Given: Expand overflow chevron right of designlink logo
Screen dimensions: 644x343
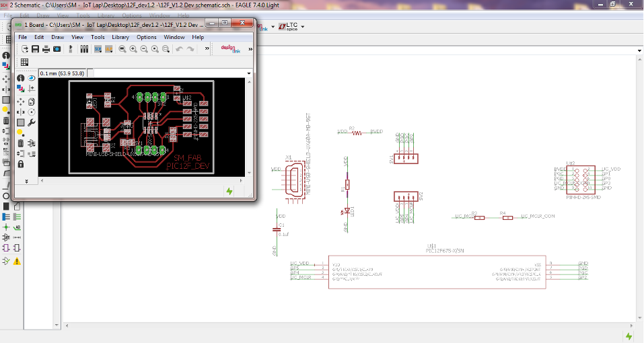Looking at the screenshot, I should click(x=250, y=49).
